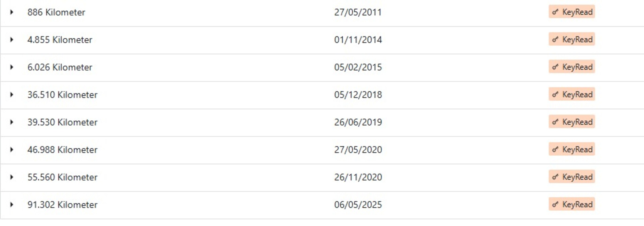Expand the 46.988 Kilometer row
Image resolution: width=644 pixels, height=226 pixels.
[x=12, y=149]
